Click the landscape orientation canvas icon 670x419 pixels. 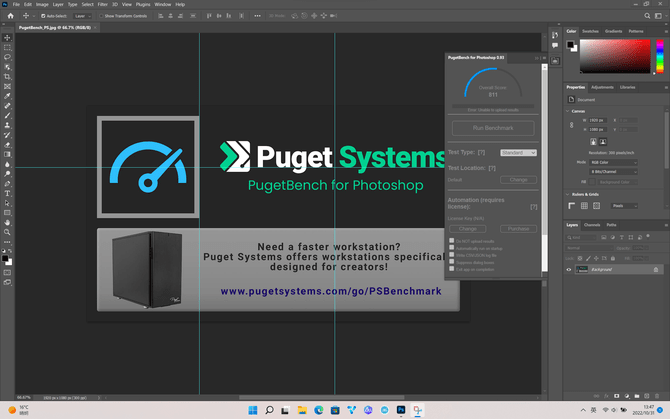tap(603, 141)
